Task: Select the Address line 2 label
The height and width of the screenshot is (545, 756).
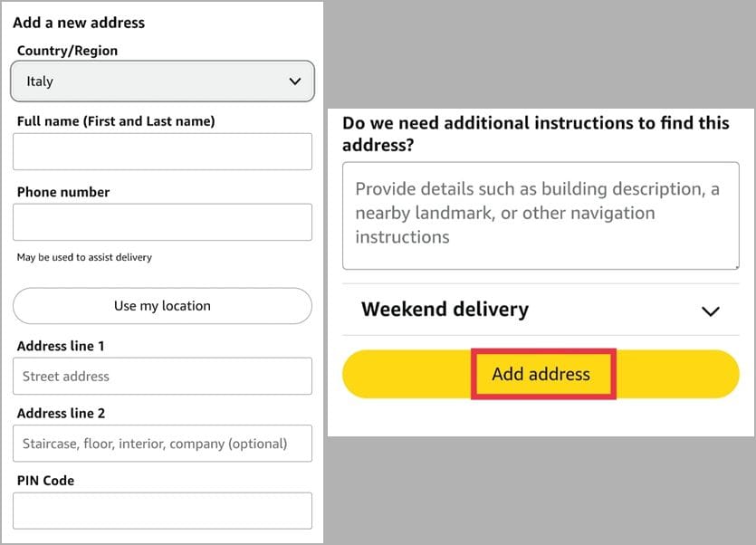Action: (61, 413)
